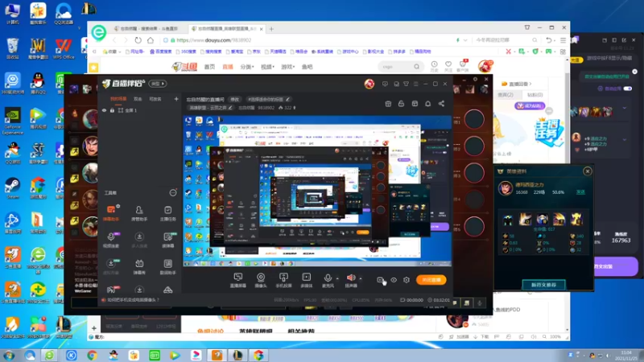Add a multimedia source from bottom toolbar

tap(307, 280)
